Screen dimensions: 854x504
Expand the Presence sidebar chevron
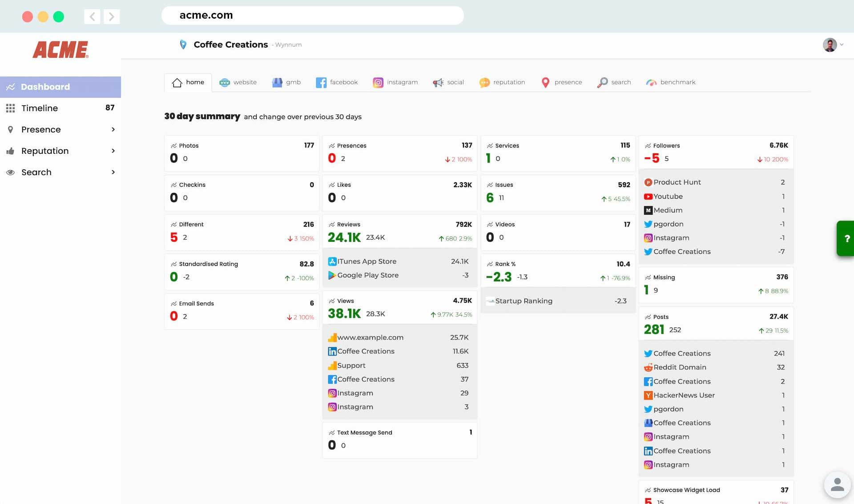click(x=113, y=129)
